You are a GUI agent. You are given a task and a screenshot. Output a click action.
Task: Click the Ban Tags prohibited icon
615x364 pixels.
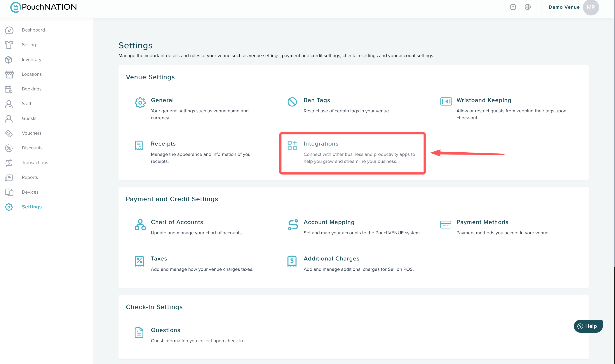[292, 101]
